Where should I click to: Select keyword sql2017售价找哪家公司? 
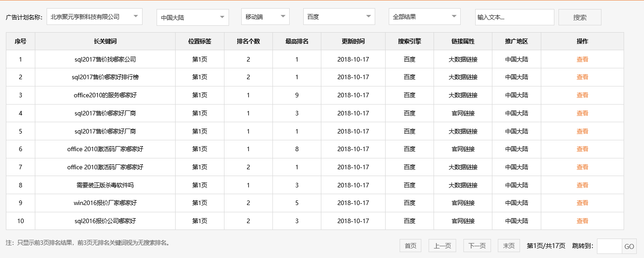(x=105, y=59)
